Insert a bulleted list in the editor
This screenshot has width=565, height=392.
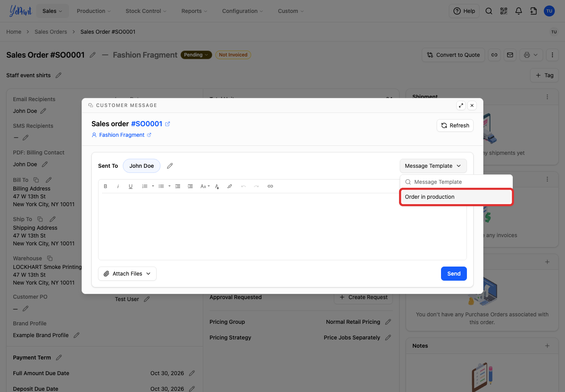tap(161, 186)
